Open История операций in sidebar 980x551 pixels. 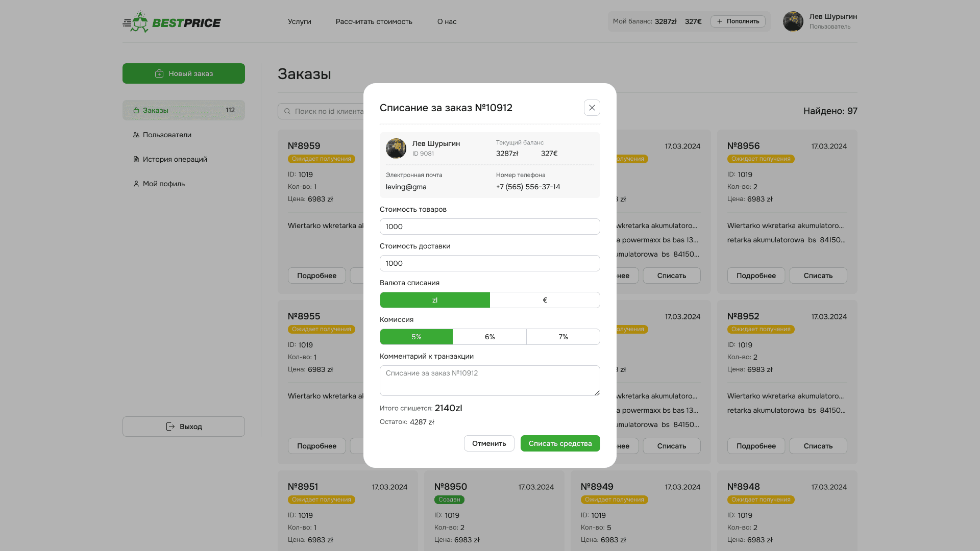coord(175,159)
